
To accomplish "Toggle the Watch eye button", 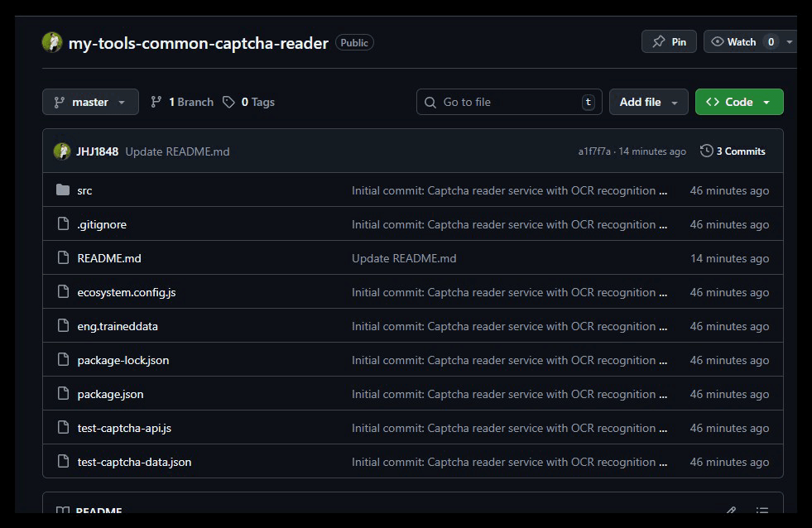I will (733, 42).
